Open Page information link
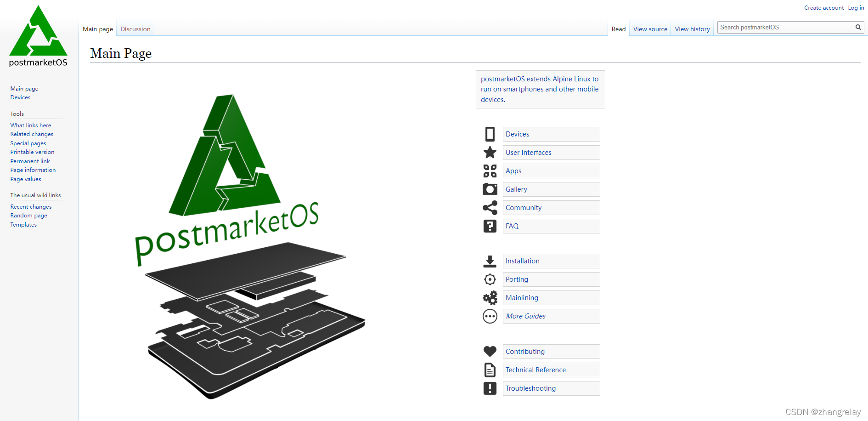The image size is (868, 421). point(33,170)
